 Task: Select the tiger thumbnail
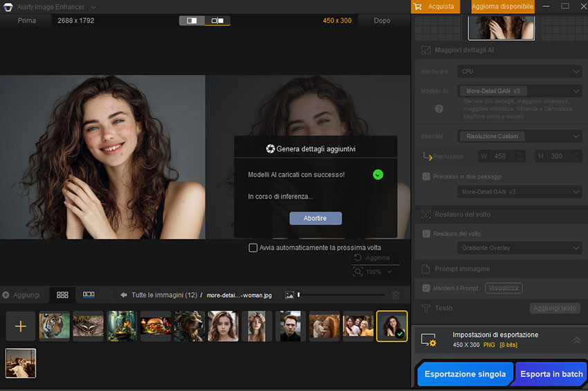(55, 326)
